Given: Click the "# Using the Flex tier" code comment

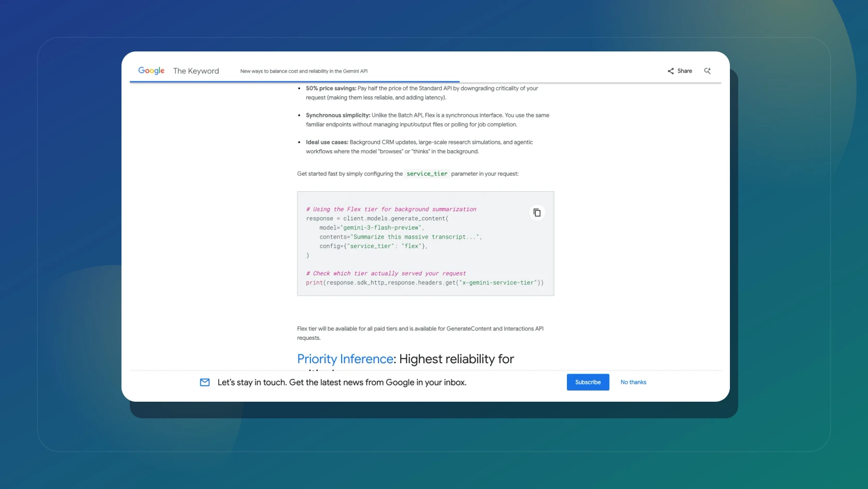Looking at the screenshot, I should pos(391,209).
